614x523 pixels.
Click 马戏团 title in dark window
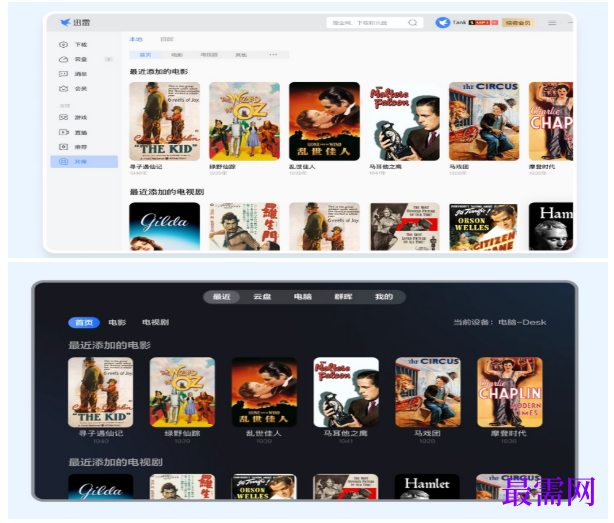(427, 433)
